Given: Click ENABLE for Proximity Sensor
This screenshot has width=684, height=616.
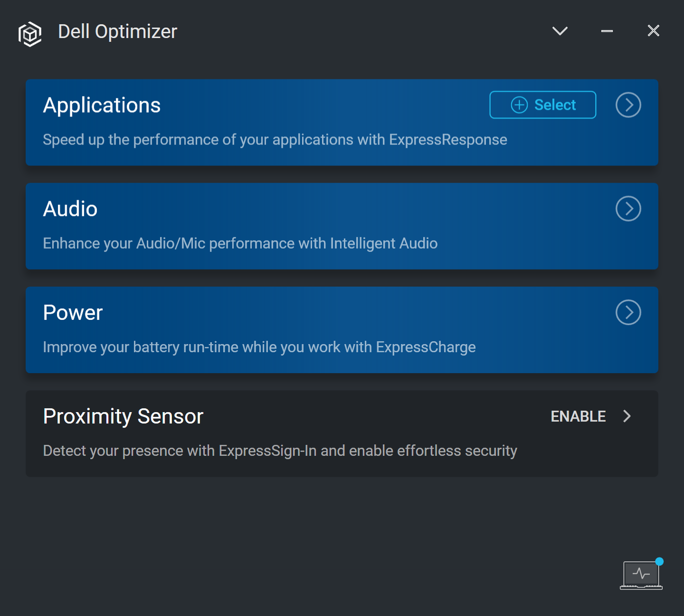Looking at the screenshot, I should 578,416.
